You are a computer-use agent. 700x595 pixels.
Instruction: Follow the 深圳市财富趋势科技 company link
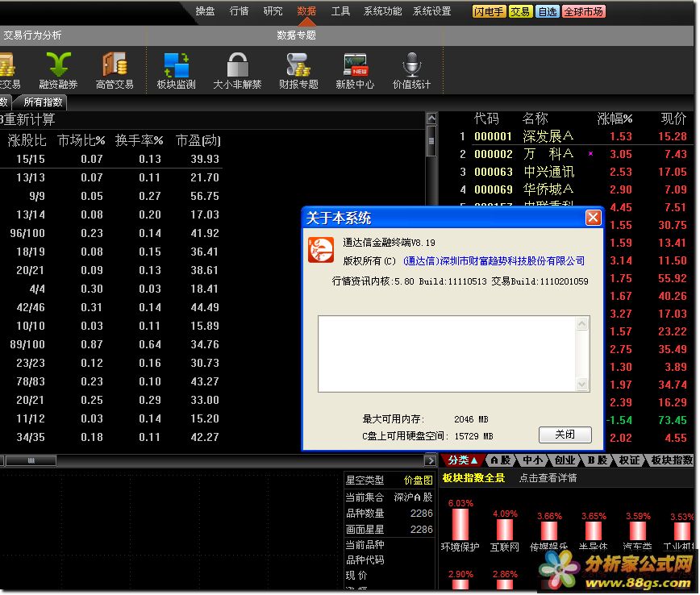coord(494,260)
